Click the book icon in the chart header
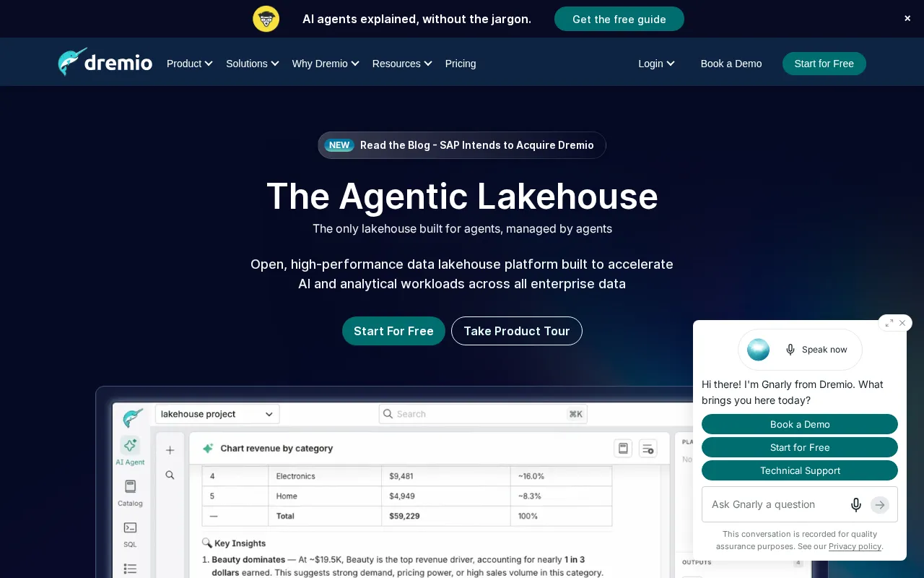Screen dimensions: 924x578 click(x=623, y=448)
